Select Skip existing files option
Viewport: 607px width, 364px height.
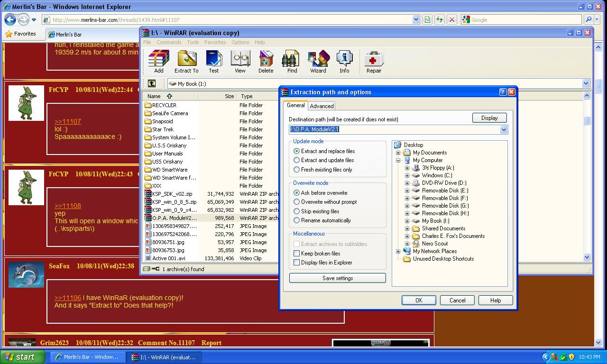pyautogui.click(x=316, y=211)
